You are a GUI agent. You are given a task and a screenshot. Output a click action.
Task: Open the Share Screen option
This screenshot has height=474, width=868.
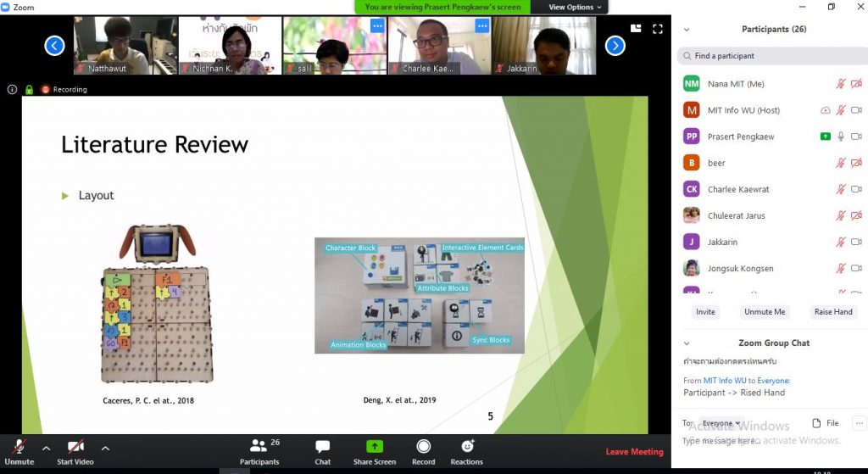click(375, 452)
